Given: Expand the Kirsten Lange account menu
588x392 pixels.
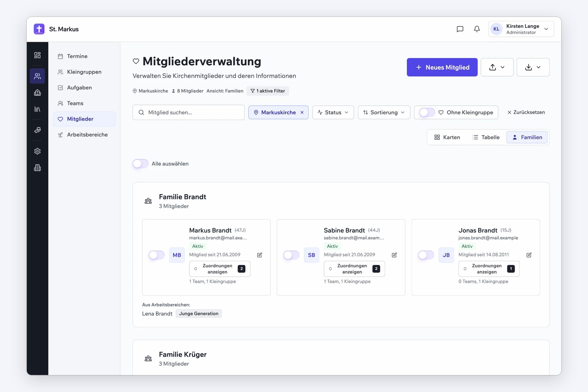Looking at the screenshot, I should point(521,29).
